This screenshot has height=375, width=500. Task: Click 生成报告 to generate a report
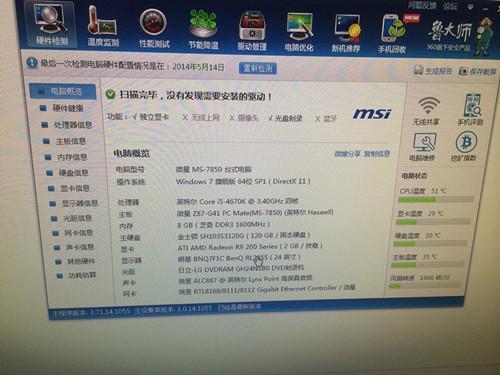pos(433,70)
